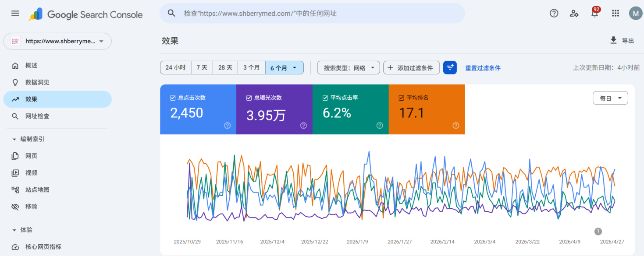Click the 17.1 average position value

pyautogui.click(x=412, y=113)
